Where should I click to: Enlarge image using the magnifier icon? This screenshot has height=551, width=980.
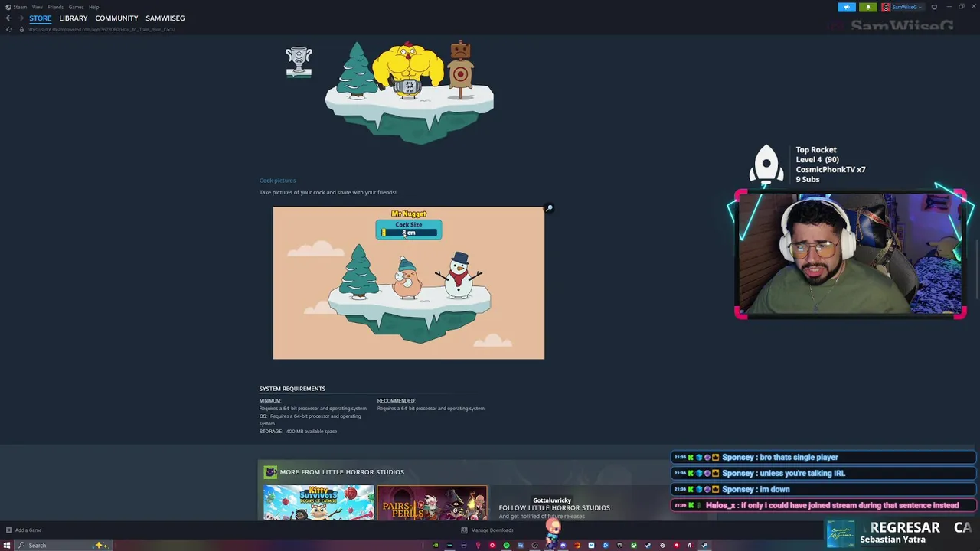coord(549,208)
